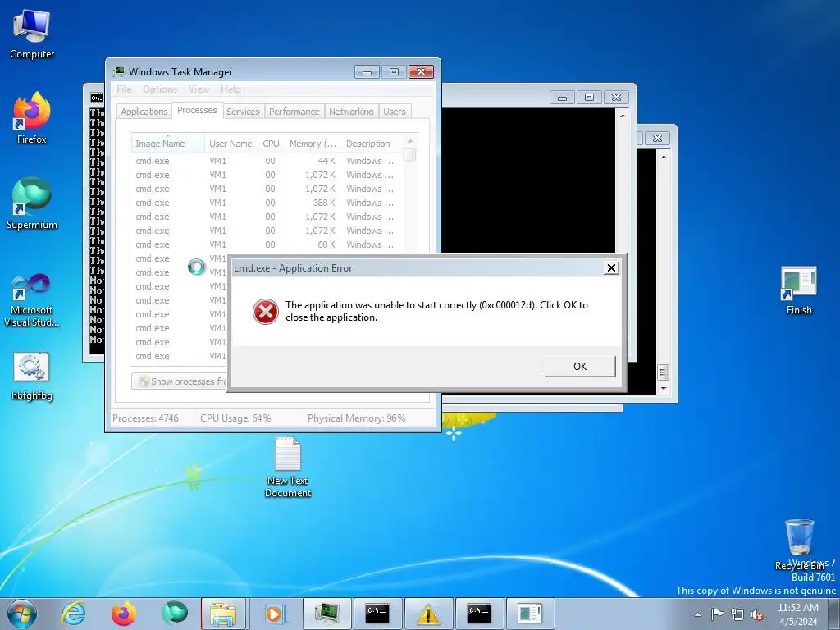The image size is (840, 630).
Task: Open the Windows Start menu orb
Action: [22, 614]
